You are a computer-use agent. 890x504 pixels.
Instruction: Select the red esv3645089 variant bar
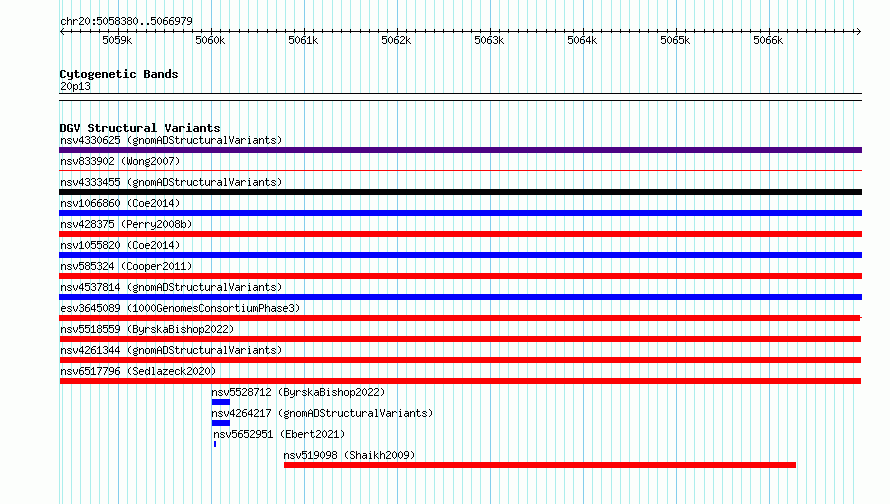tap(460, 318)
